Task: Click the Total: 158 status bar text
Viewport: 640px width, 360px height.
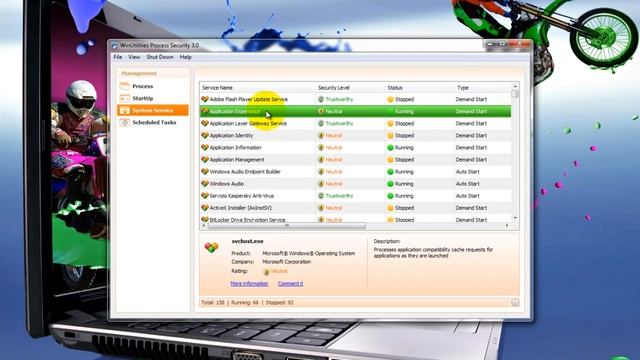Action: (x=213, y=302)
